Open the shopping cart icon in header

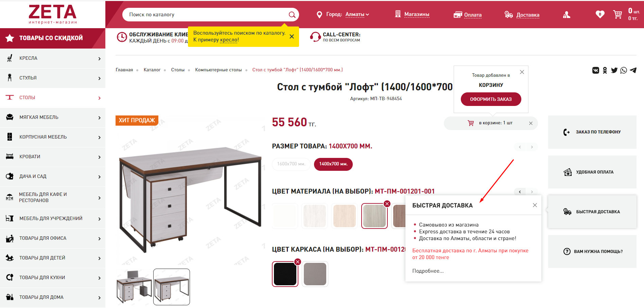pos(617,14)
